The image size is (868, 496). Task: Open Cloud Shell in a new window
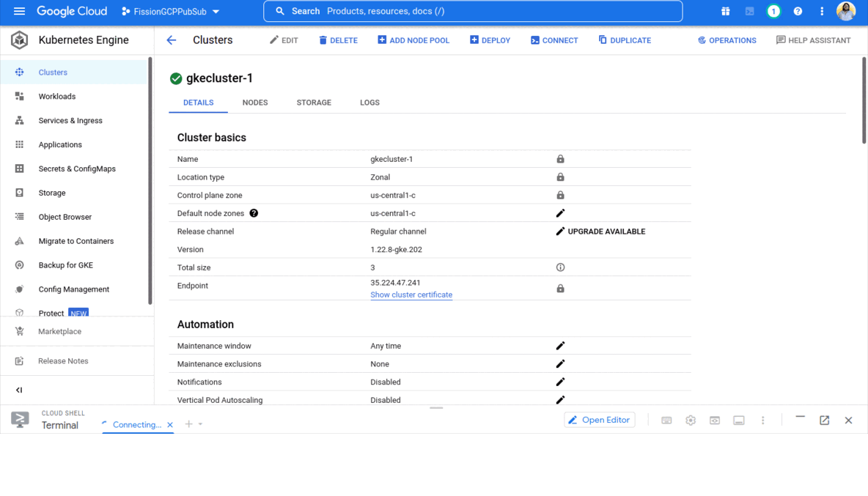click(824, 421)
